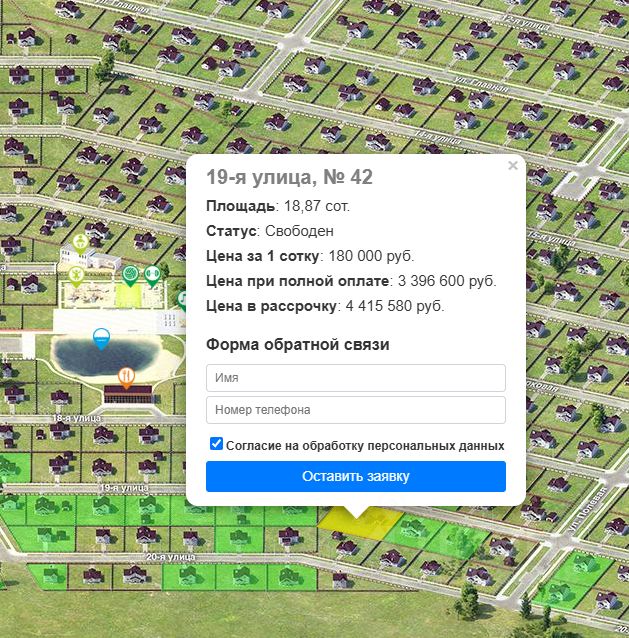Click the area value 18,87 сот.

point(317,206)
